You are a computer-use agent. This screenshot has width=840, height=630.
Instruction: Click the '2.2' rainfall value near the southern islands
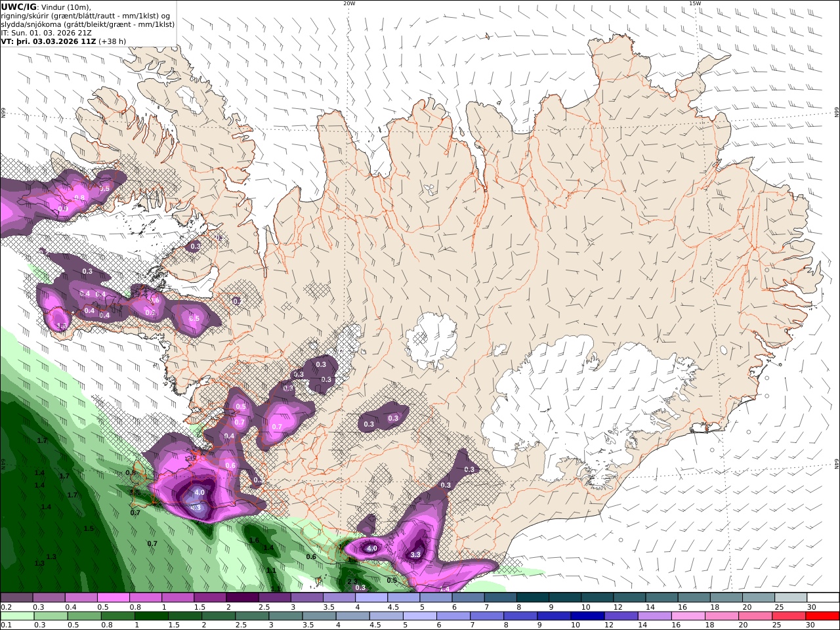click(x=352, y=581)
